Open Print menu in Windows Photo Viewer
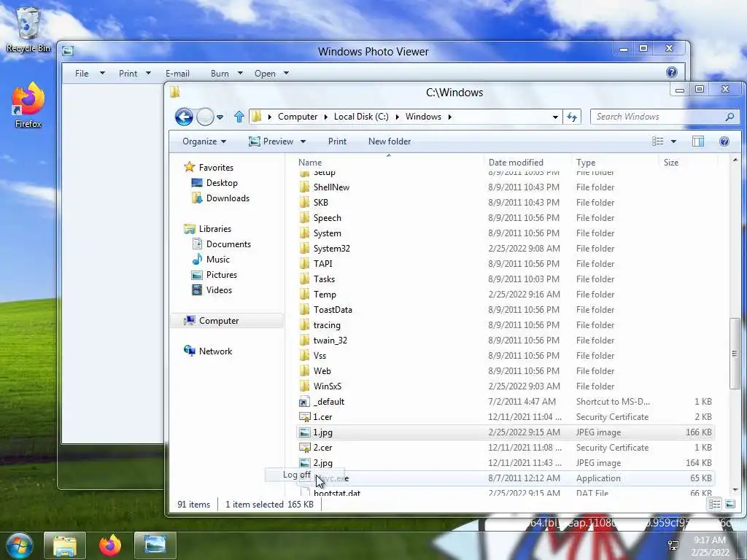Viewport: 747px width, 560px height. pyautogui.click(x=128, y=74)
